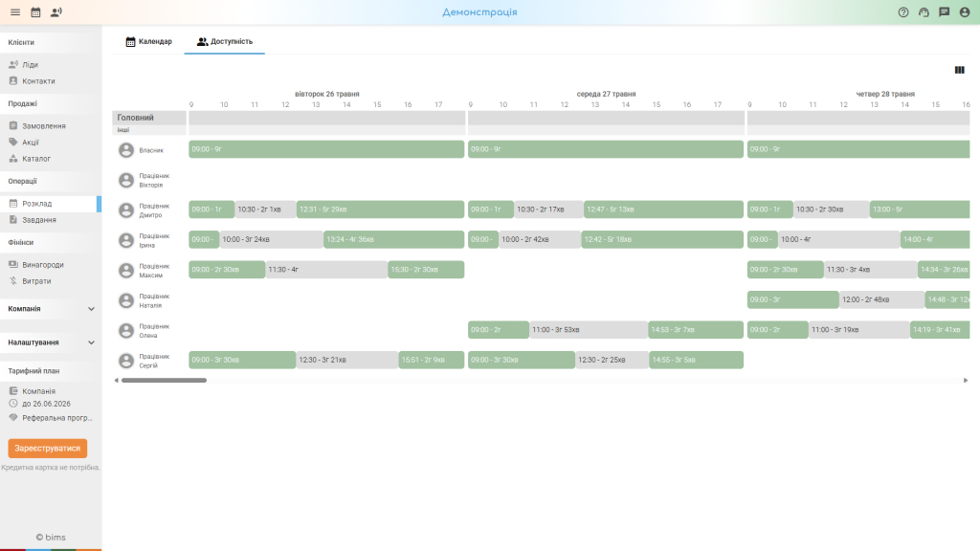Click the Контакти sidebar icon
980x551 pixels.
[x=13, y=80]
